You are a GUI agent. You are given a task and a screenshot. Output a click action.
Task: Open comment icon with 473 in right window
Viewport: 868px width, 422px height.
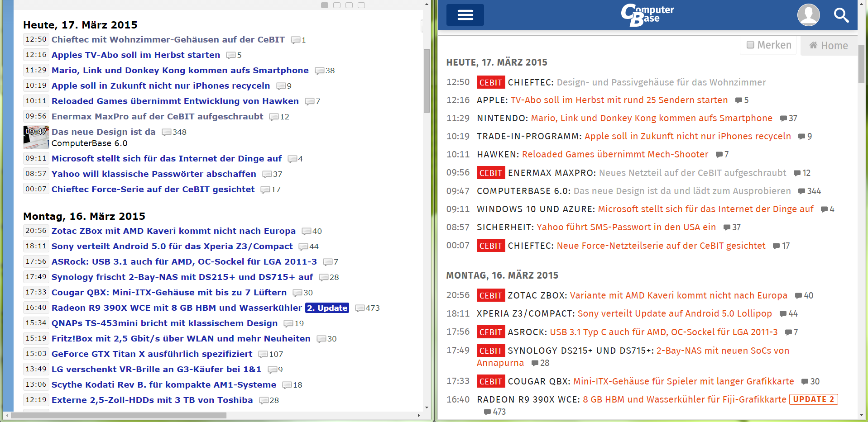[487, 412]
